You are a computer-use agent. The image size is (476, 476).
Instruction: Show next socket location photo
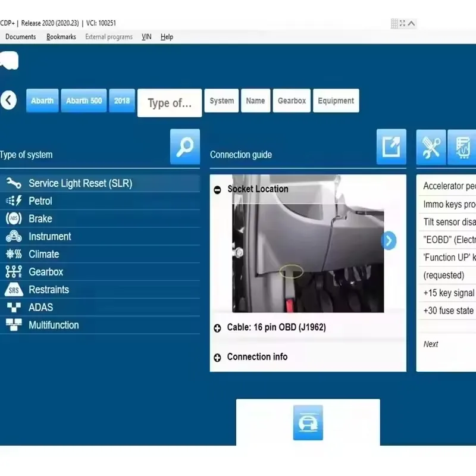coord(389,240)
